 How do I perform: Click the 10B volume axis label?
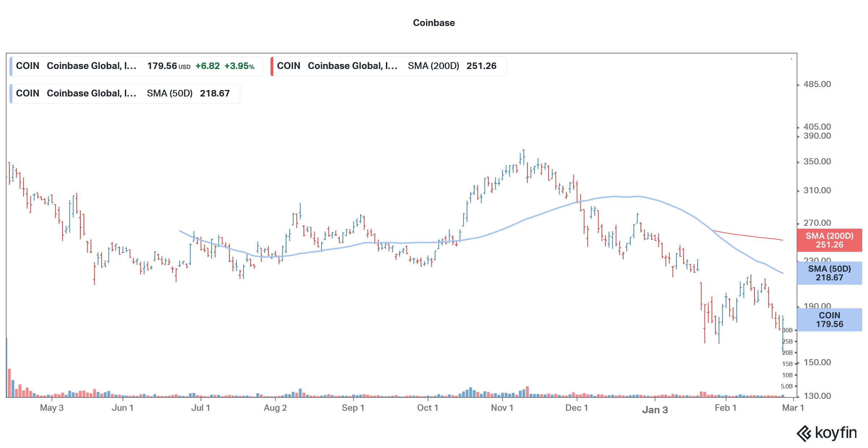(787, 375)
